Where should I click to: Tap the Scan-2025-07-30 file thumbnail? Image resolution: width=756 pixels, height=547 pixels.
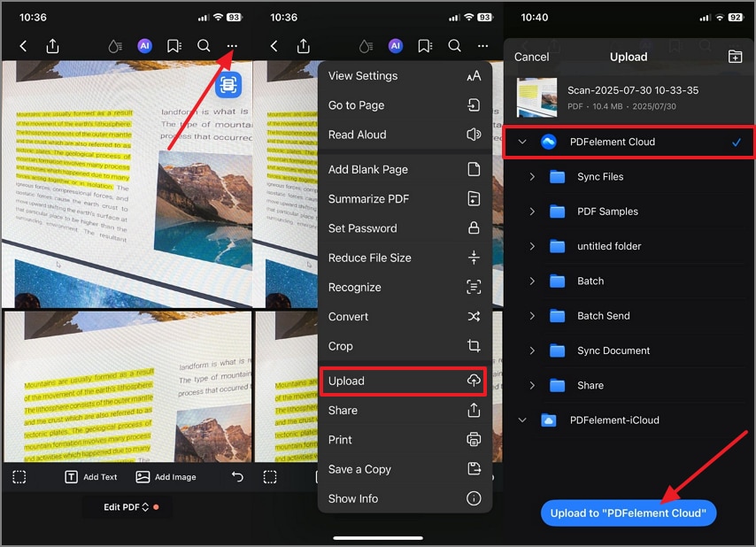point(536,97)
